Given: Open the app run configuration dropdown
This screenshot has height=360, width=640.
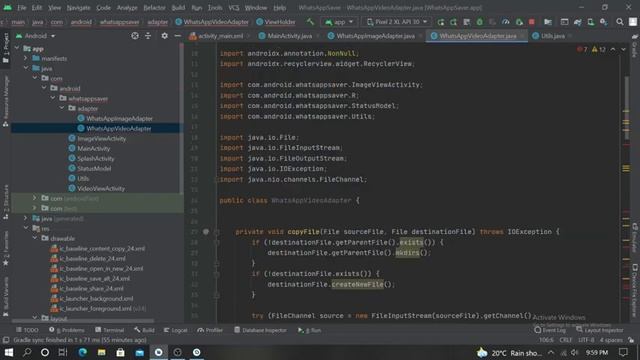Looking at the screenshot, I should tap(339, 22).
